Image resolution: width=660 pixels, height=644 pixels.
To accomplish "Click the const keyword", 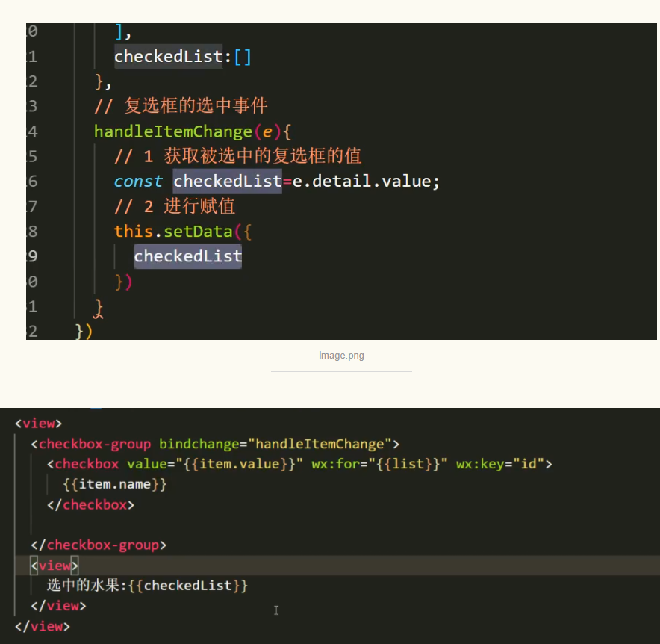I will pos(138,182).
